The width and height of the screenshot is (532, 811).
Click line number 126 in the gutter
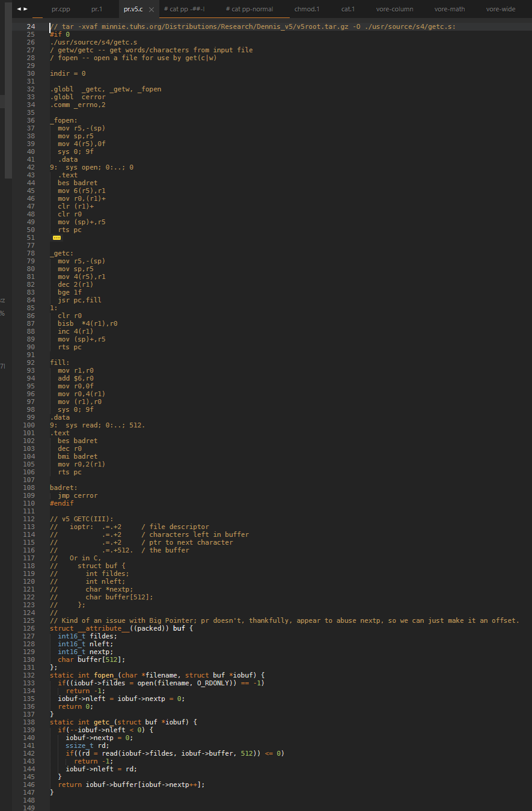pos(29,628)
